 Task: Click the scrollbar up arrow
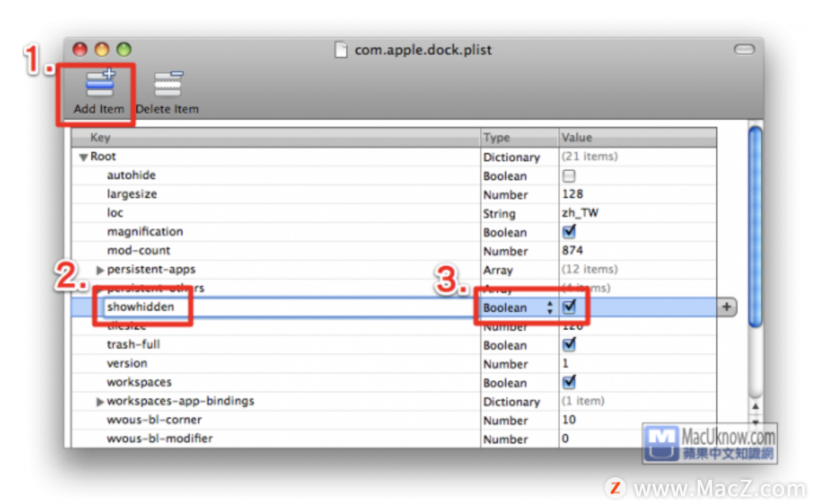click(x=755, y=407)
